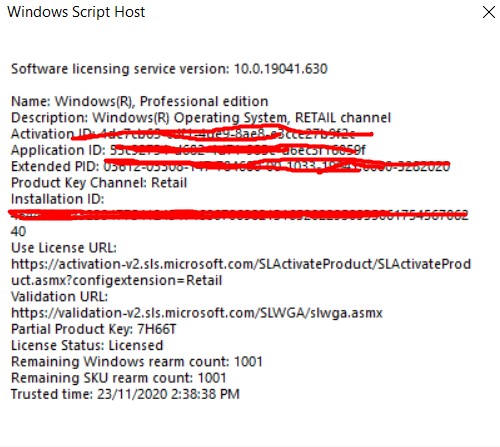
Task: Click the trailing 40 of the Installation ID
Action: click(18, 232)
